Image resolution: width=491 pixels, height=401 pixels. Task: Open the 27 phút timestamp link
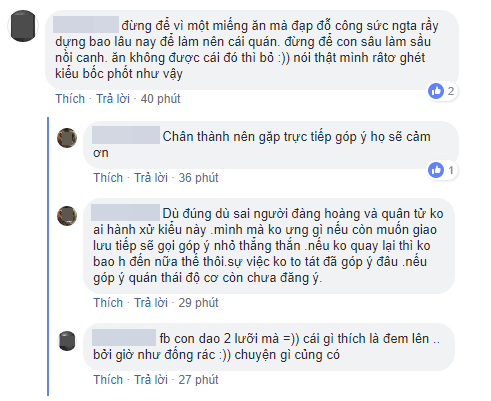tap(198, 380)
